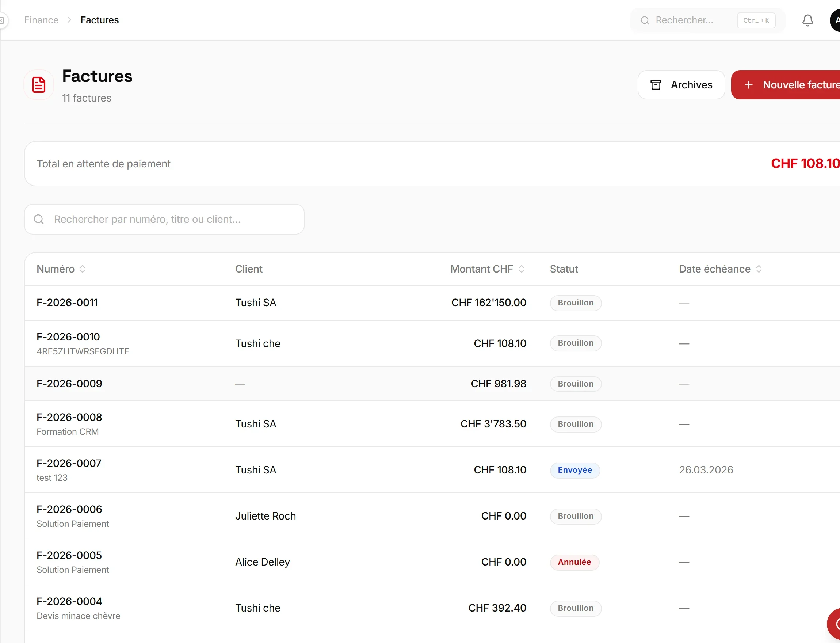Click the Brouillon badge for F-2026-0006
This screenshot has width=840, height=643.
pos(575,516)
